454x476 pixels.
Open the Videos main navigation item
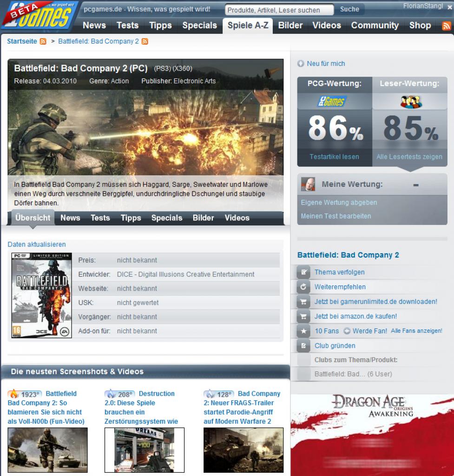[x=327, y=26]
